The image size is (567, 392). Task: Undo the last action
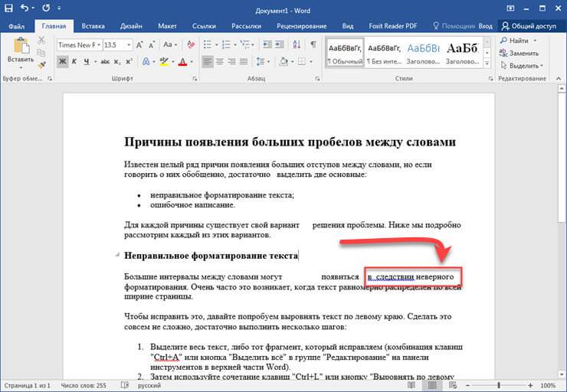pos(25,8)
